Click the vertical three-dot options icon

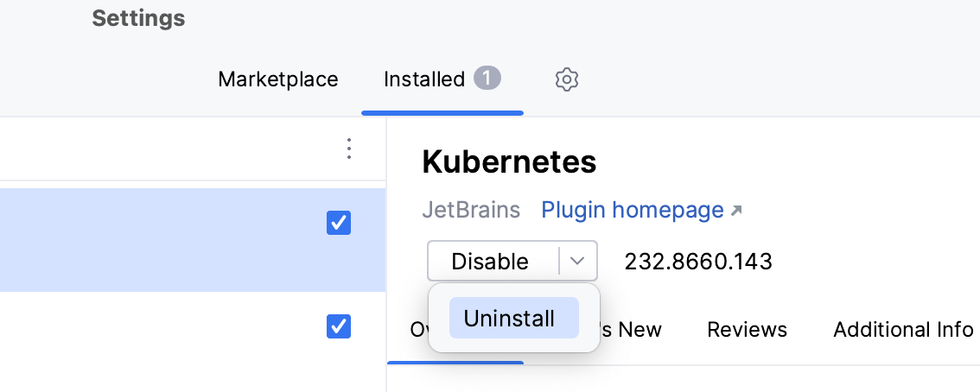click(349, 149)
